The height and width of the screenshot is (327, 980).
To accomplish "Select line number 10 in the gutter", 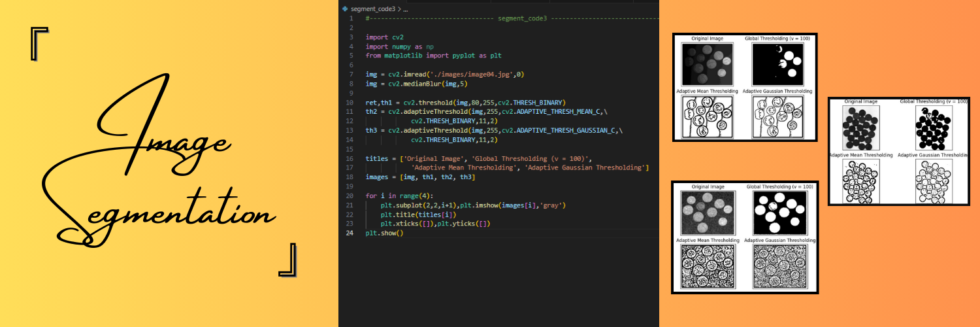I will tap(350, 103).
